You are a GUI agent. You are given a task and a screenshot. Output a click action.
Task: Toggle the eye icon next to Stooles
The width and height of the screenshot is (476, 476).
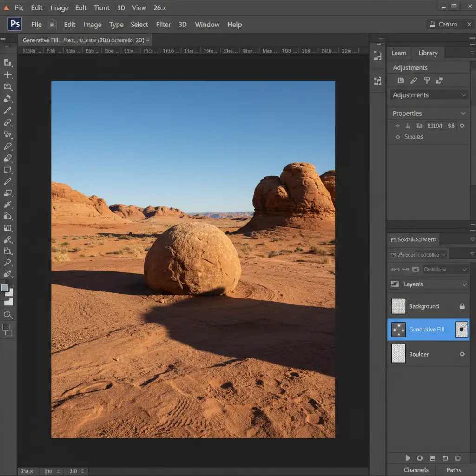397,137
